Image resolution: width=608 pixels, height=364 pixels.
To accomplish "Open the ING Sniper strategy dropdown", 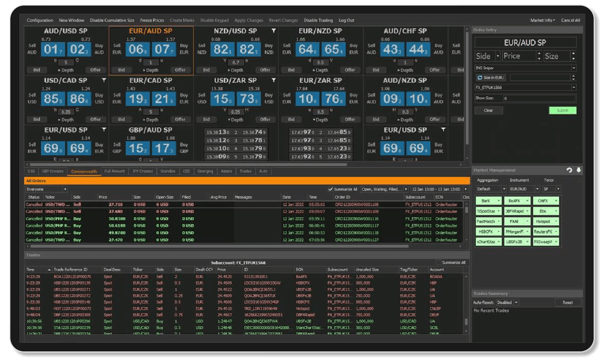I will [525, 68].
